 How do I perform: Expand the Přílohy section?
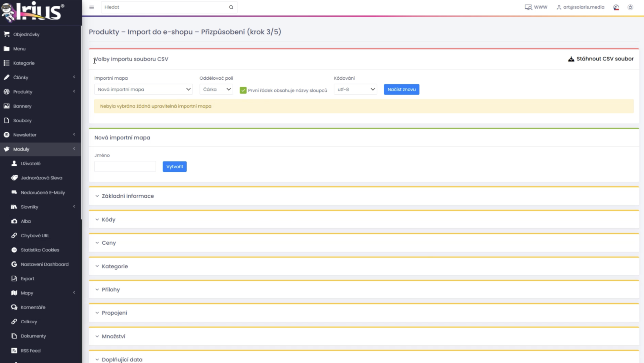click(x=364, y=289)
